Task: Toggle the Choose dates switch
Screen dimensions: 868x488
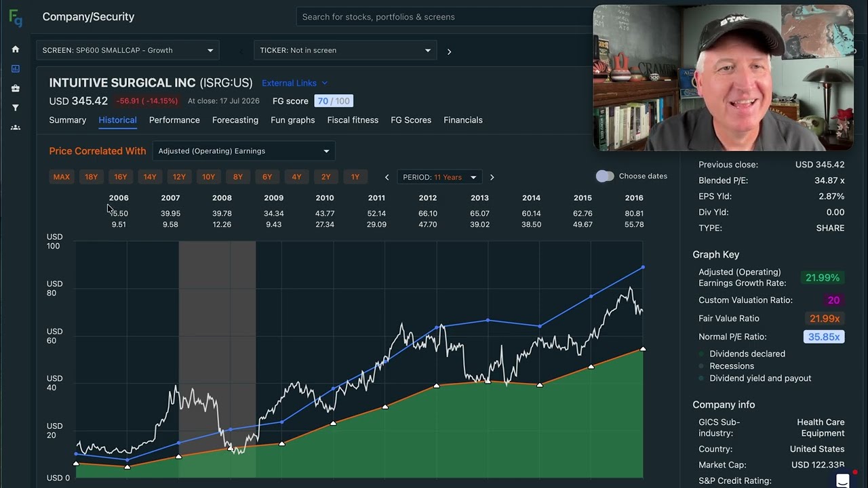Action: coord(605,176)
